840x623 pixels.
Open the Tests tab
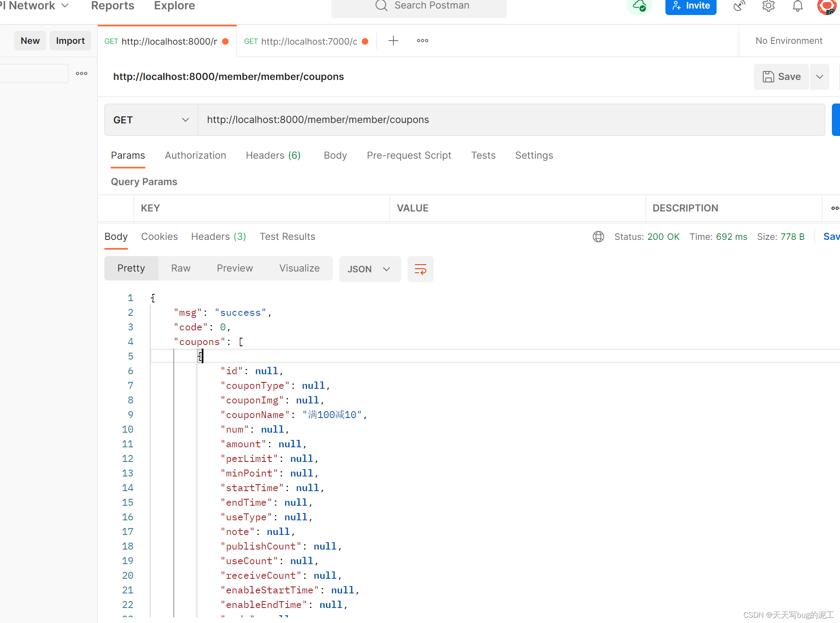(483, 155)
